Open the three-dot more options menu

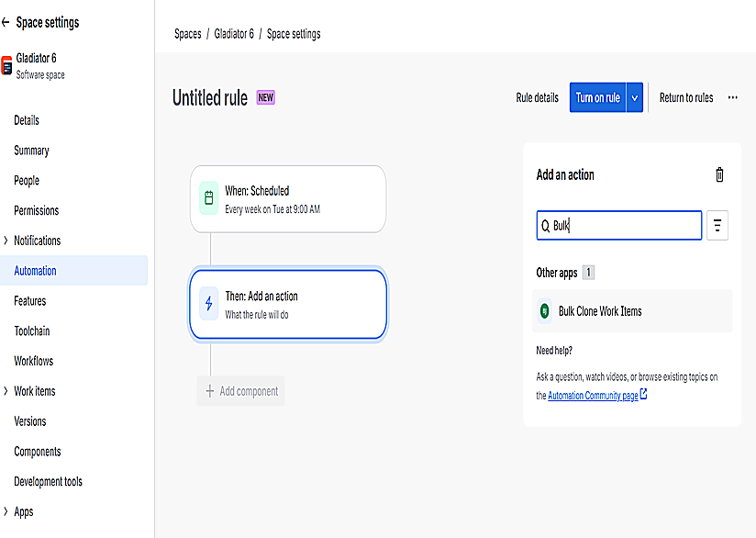coord(732,97)
